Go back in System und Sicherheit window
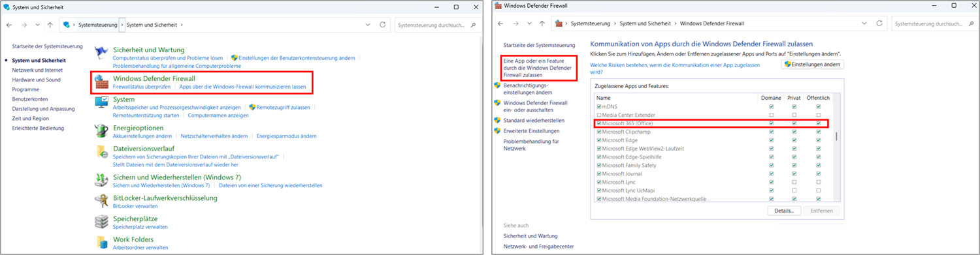This screenshot has height=255, width=980. click(x=9, y=25)
